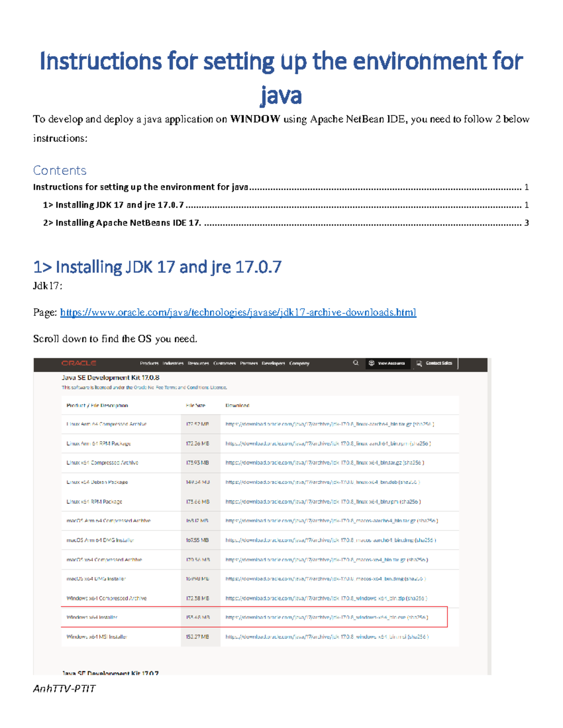Open the Company menu on Oracle site
This screenshot has width=563, height=728.
point(299,363)
